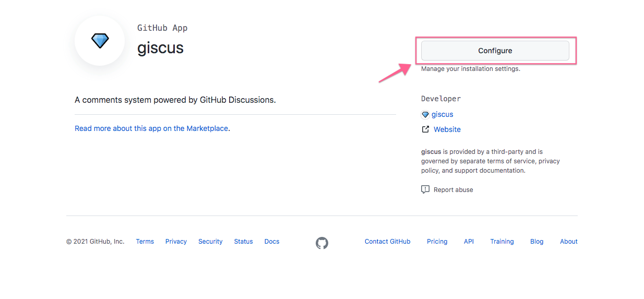This screenshot has height=299, width=644.
Task: Select the giscus app title heading
Action: (x=160, y=48)
